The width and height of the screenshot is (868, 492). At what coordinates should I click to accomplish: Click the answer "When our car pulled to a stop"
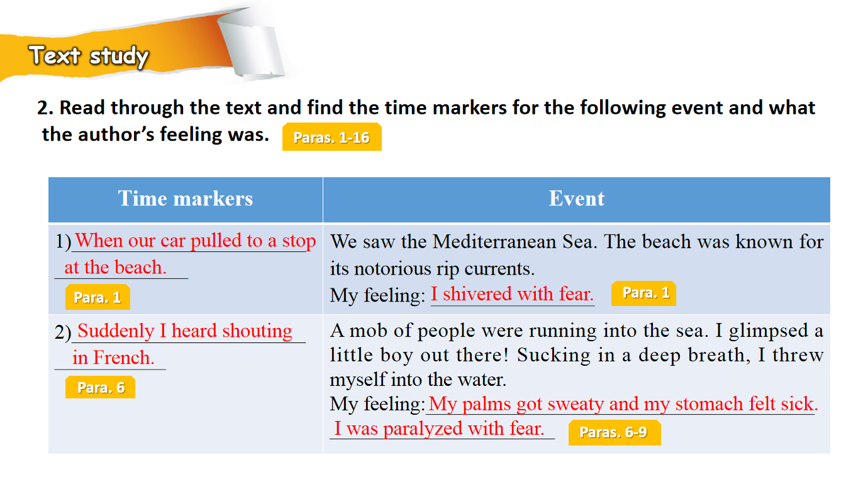click(195, 241)
